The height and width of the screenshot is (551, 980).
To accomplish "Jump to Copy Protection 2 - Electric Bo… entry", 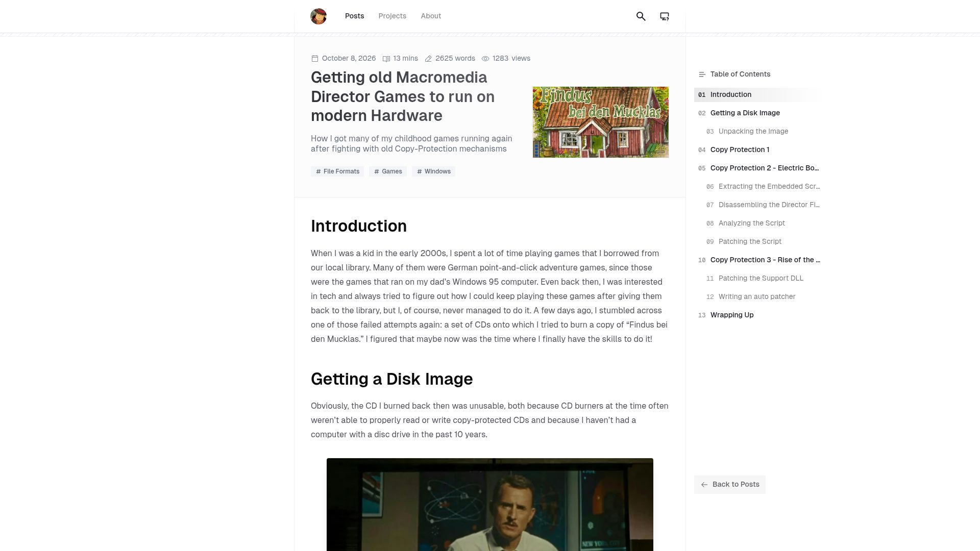I will (757, 168).
